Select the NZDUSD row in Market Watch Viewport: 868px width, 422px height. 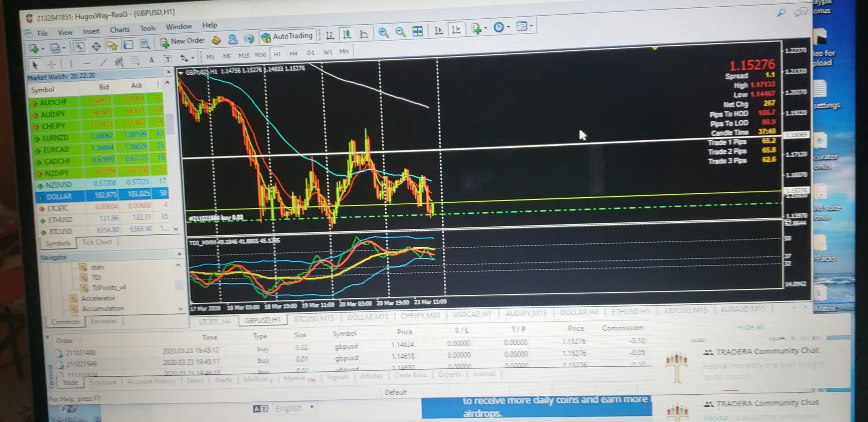click(101, 184)
